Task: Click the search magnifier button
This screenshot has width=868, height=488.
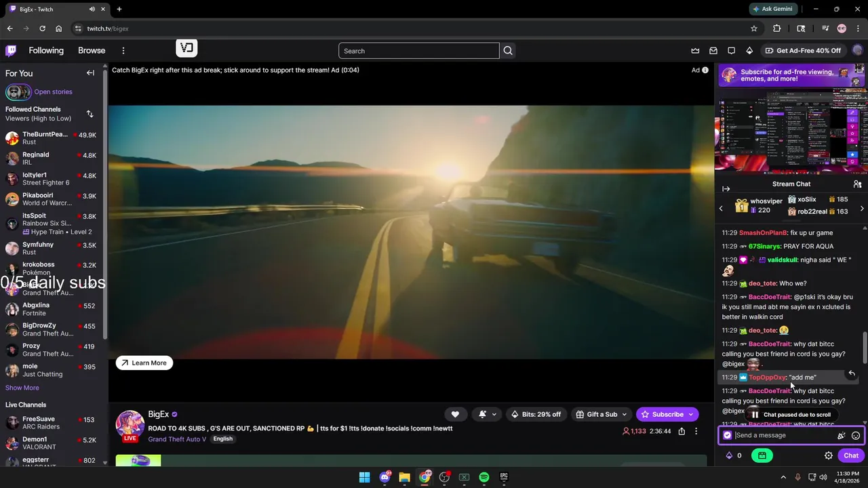Action: 508,51
